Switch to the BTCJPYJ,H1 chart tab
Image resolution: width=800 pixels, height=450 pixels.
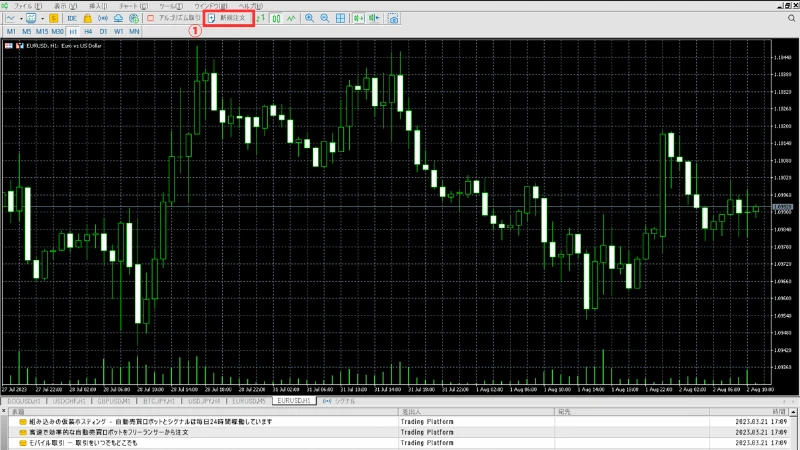coord(159,401)
